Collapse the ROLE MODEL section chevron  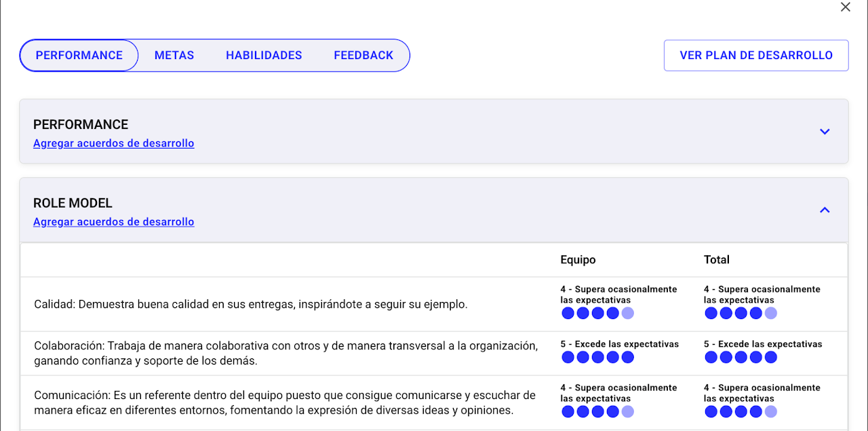[825, 210]
